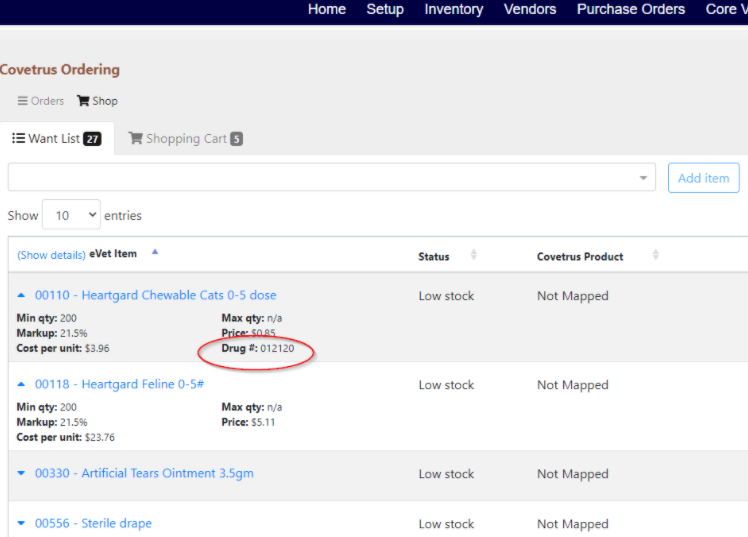Click the Price $5.11 value

263,422
